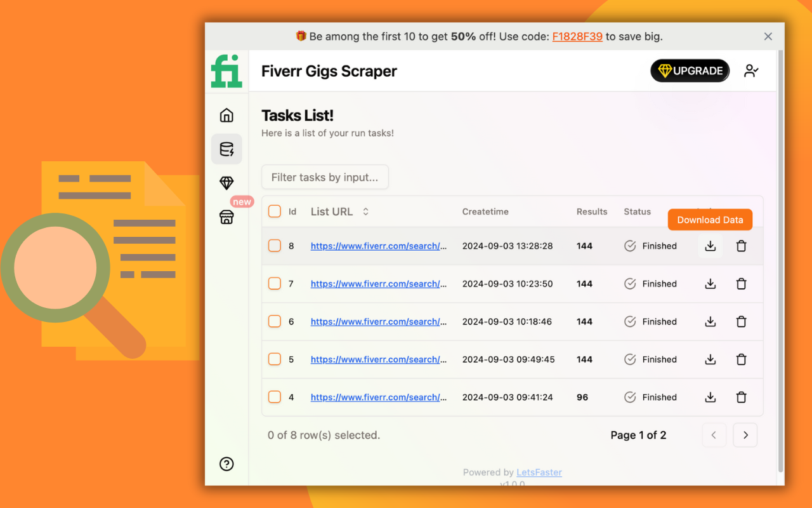
Task: Click createtime 2024-09-03 09:41:24
Action: coord(507,398)
